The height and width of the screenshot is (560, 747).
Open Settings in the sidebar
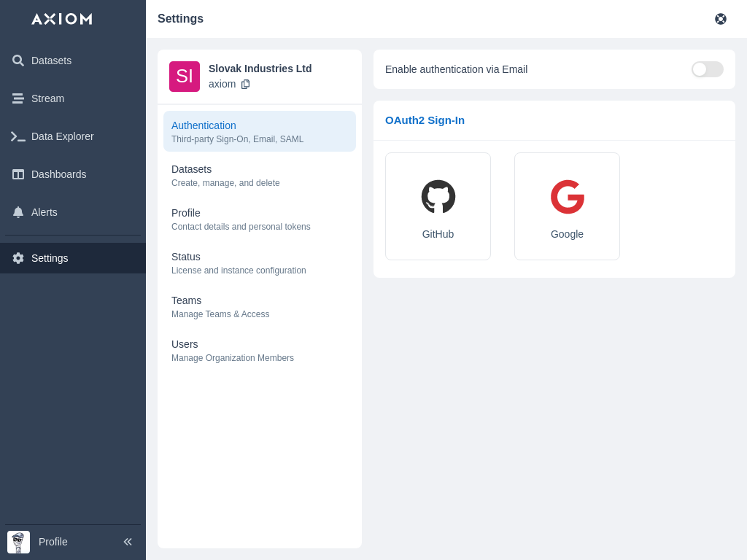point(50,258)
